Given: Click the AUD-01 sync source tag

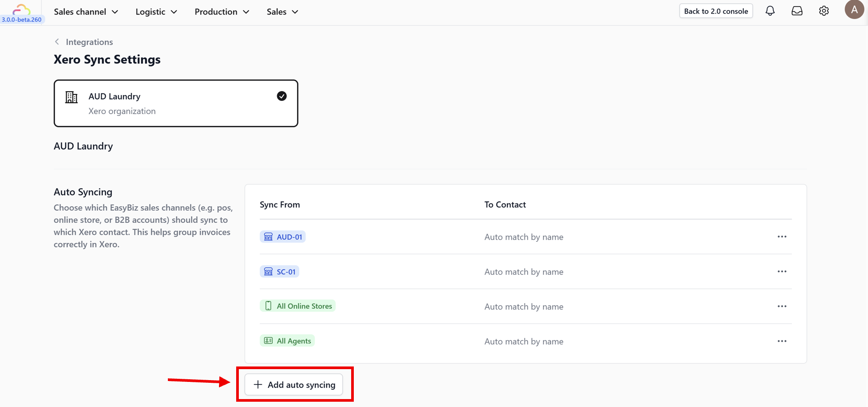Looking at the screenshot, I should [x=282, y=237].
